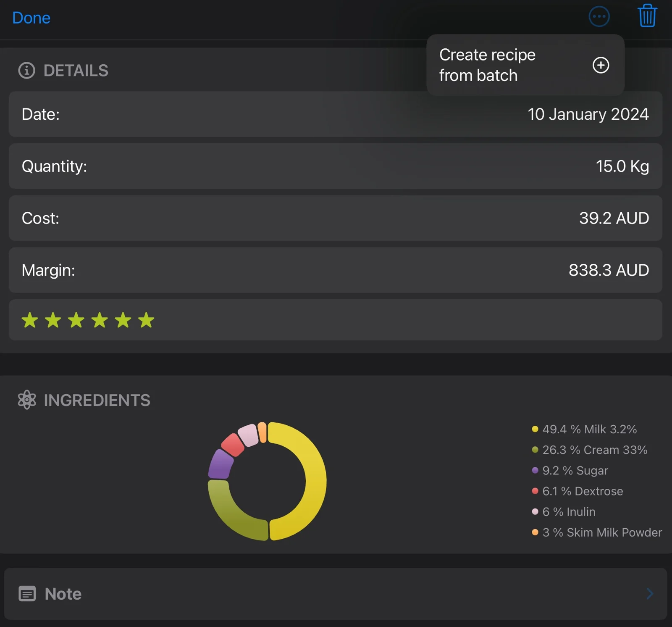The height and width of the screenshot is (627, 672).
Task: Expand Note with the chevron arrow
Action: coord(650,593)
